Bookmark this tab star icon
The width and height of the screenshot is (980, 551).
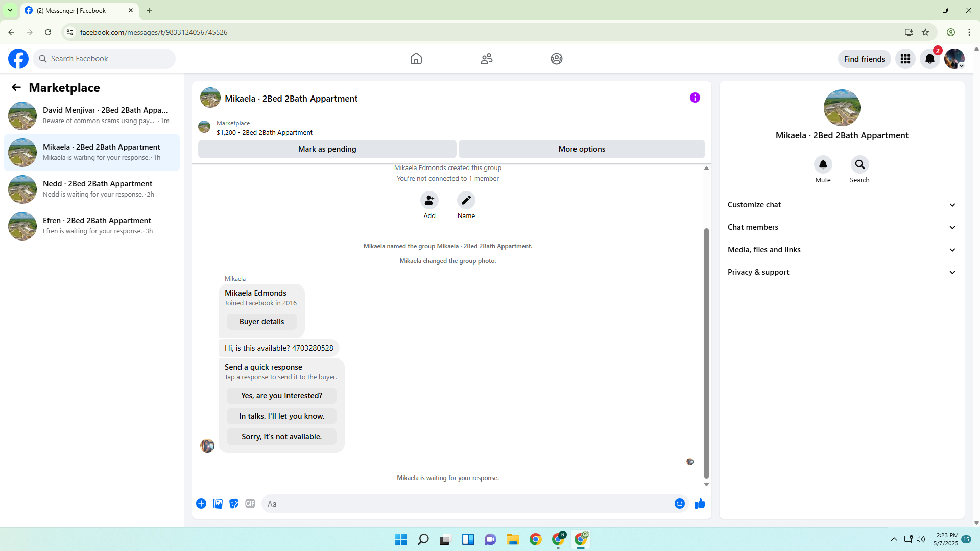click(925, 32)
